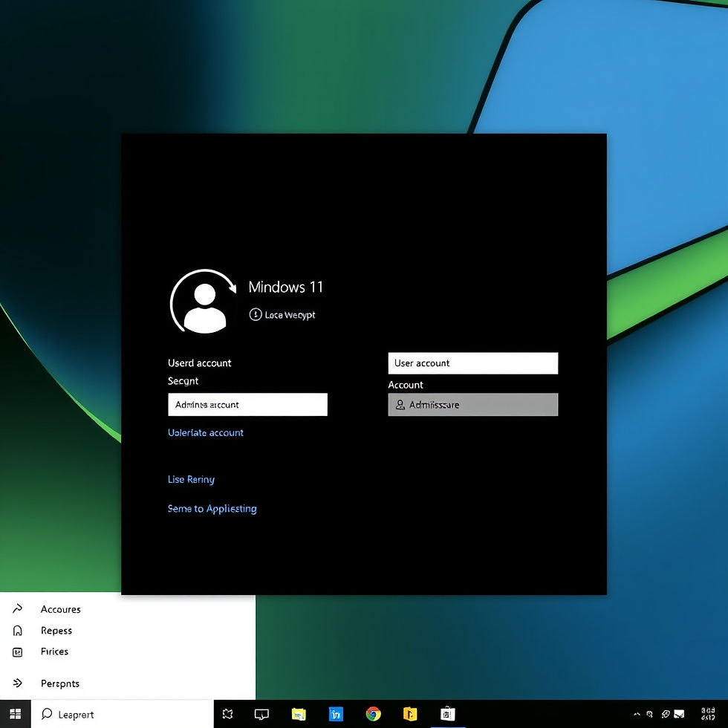
Task: Click the Admisscure account entry
Action: click(473, 404)
